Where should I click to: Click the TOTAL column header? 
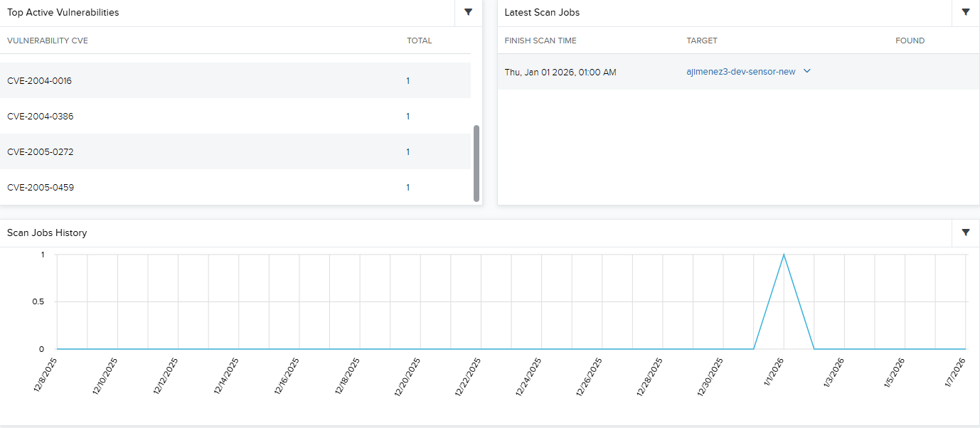[x=420, y=41]
